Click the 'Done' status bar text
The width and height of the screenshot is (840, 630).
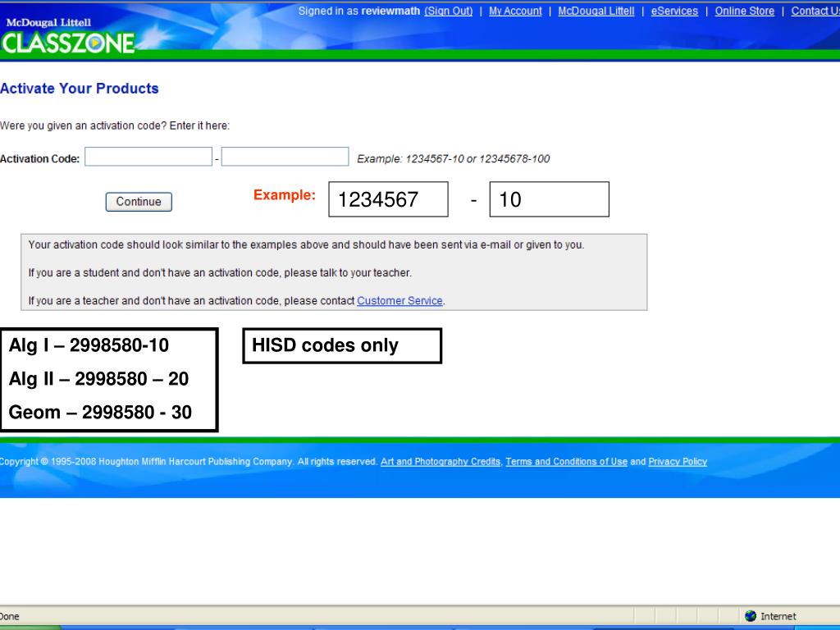10,617
